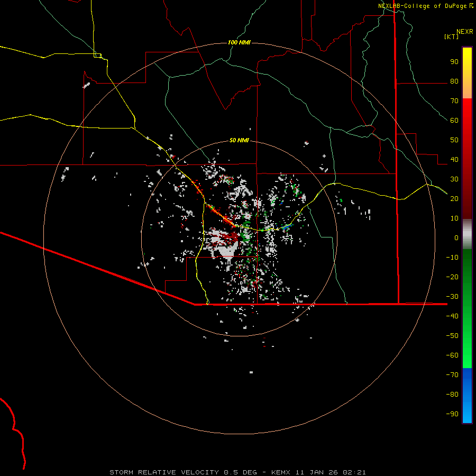Screen dimensions: 476x476
Task: Click the -40 label on velocity scale
Action: click(452, 316)
